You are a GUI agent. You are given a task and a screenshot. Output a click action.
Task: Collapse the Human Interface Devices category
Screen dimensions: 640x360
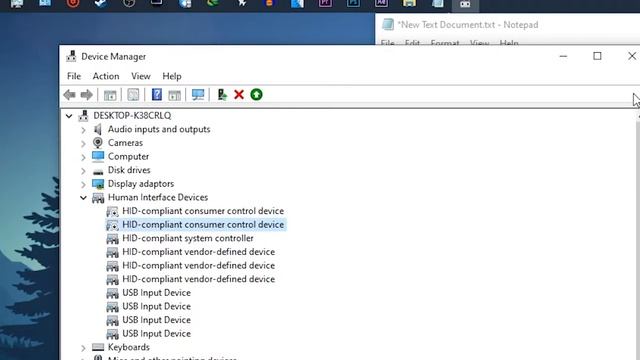(x=83, y=198)
